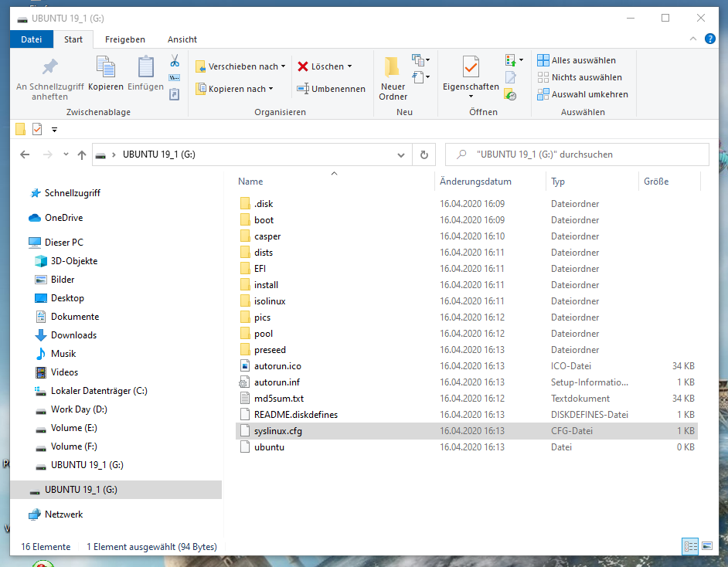Click the help question mark icon
Screen dimensions: 728x567
710,39
